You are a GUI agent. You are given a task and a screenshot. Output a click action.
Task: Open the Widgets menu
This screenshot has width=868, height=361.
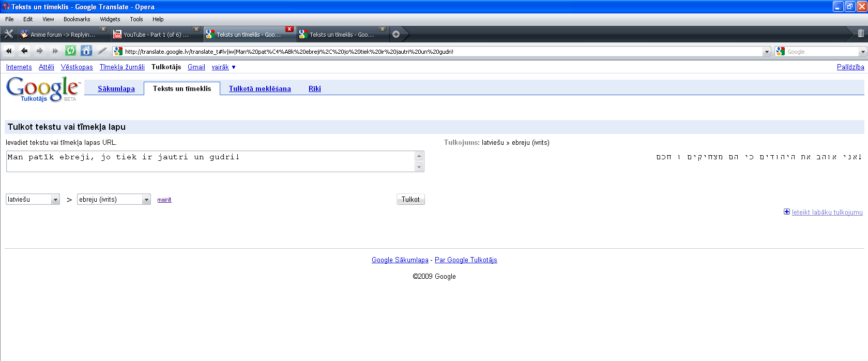coord(110,19)
